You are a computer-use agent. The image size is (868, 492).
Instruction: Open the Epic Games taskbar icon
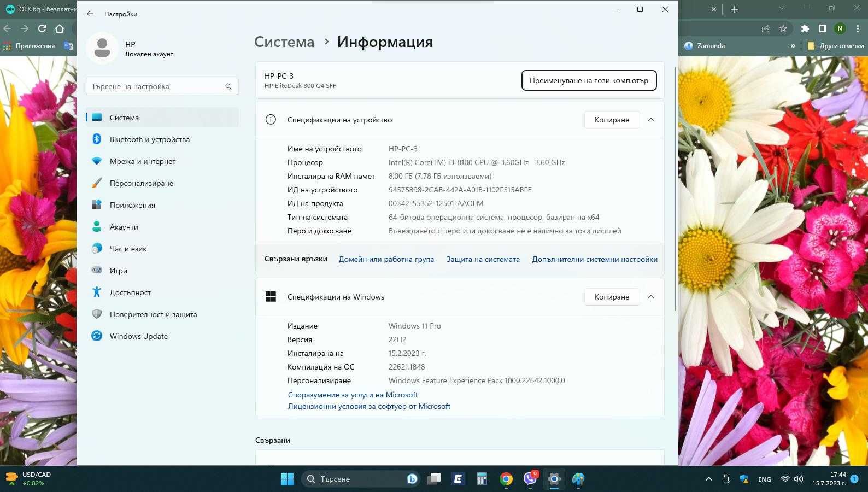458,479
